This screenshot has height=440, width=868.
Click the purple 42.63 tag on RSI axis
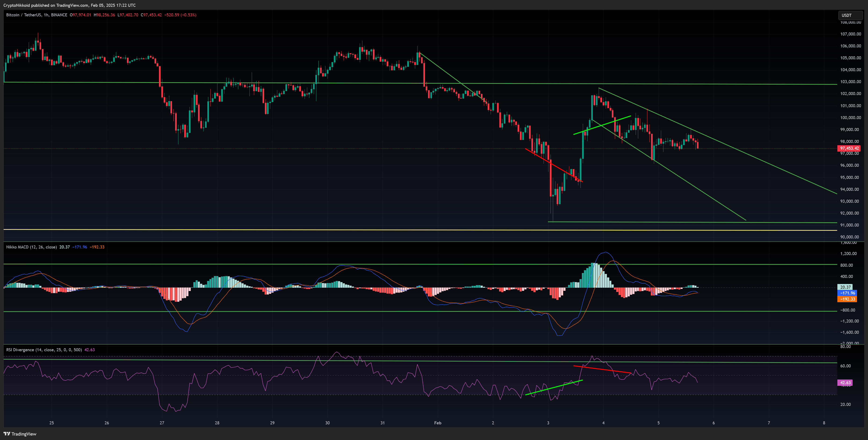845,383
